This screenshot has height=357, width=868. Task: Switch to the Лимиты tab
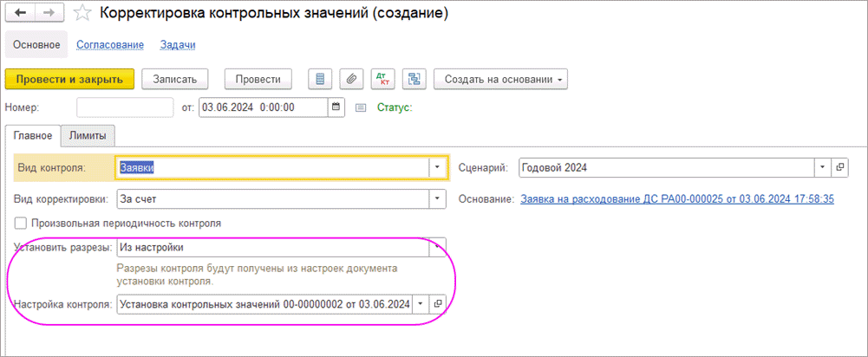point(88,136)
